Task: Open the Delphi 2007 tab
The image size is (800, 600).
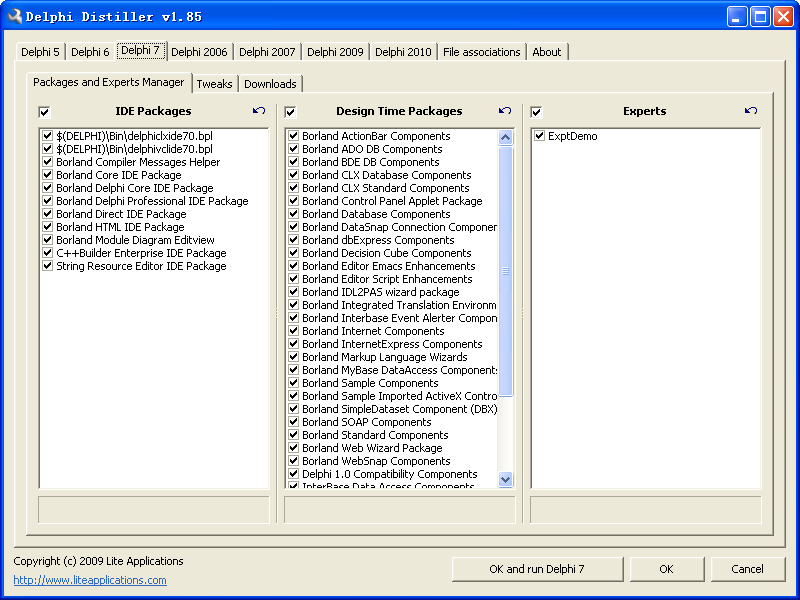Action: pos(267,52)
